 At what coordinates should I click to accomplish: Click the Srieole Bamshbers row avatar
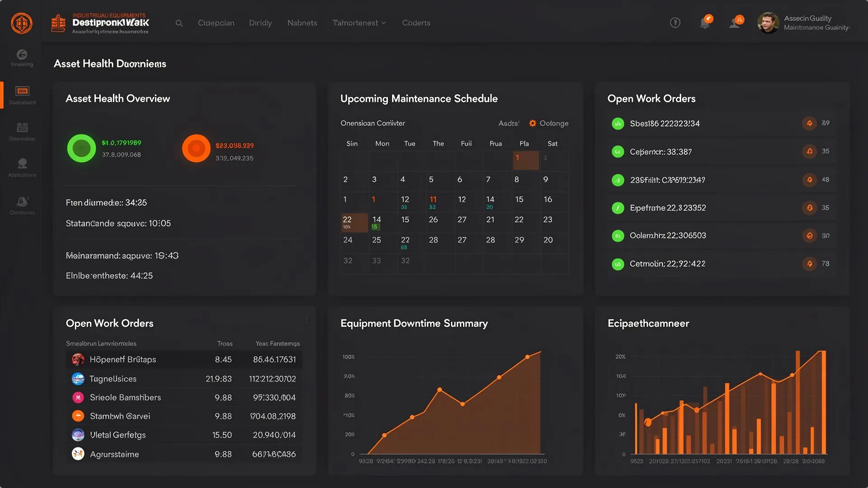coord(78,397)
